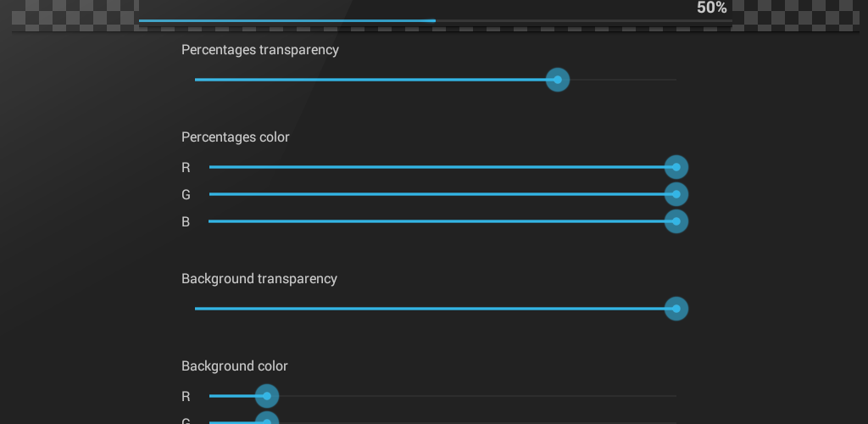Viewport: 868px width, 424px height.
Task: Click the Background color G slider handle
Action: [266, 420]
